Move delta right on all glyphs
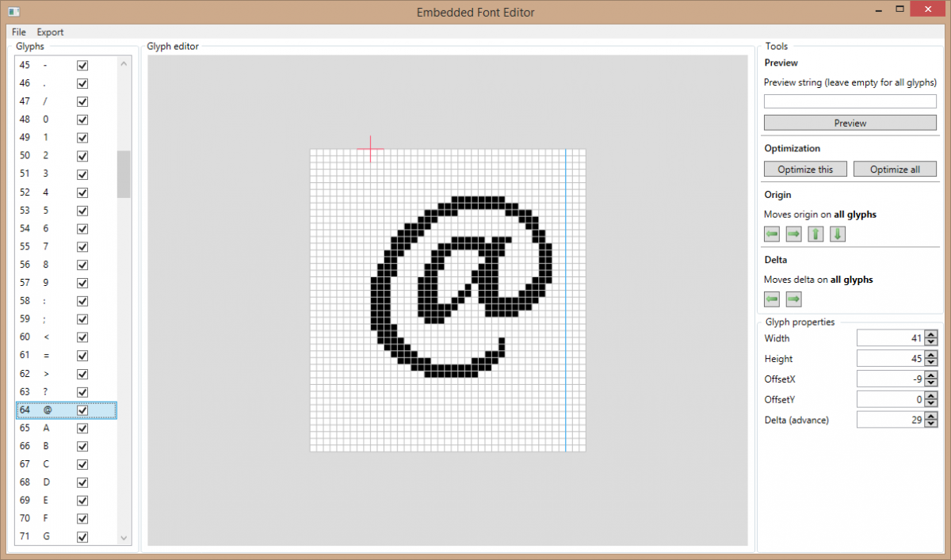Image resolution: width=951 pixels, height=560 pixels. coord(793,299)
